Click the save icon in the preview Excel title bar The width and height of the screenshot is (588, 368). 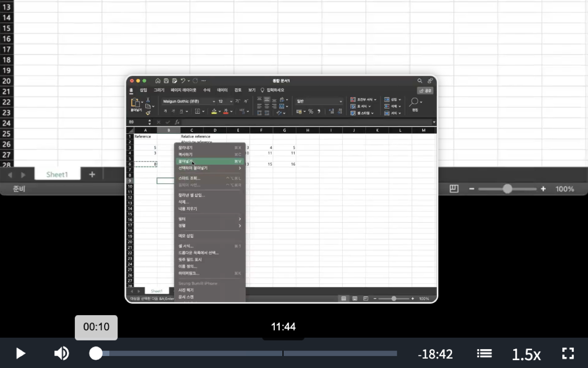click(166, 80)
